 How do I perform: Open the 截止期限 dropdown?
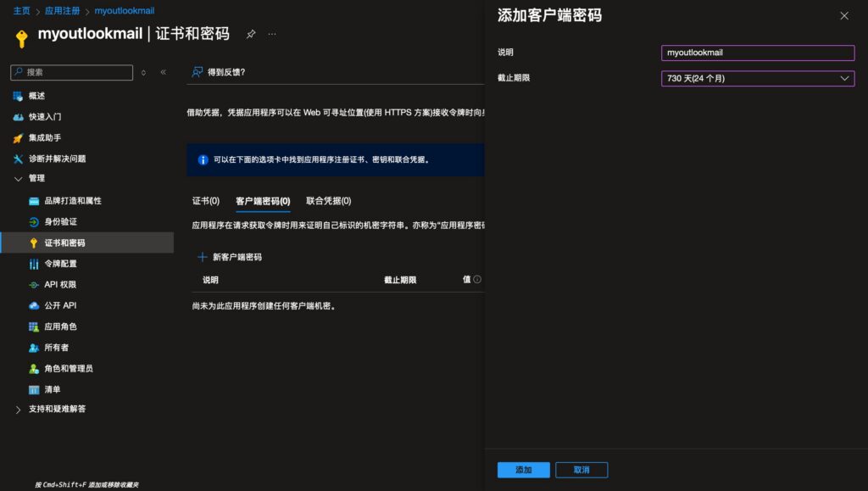[758, 79]
